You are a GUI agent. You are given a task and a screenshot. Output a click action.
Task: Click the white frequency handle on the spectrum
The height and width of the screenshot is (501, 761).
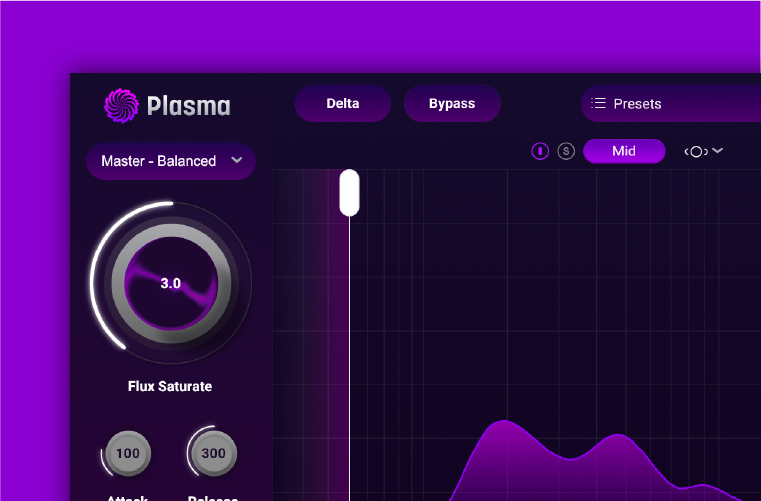[349, 192]
